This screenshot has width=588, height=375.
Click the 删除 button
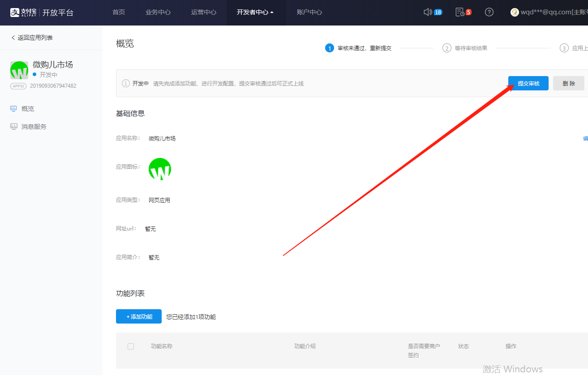pos(569,83)
